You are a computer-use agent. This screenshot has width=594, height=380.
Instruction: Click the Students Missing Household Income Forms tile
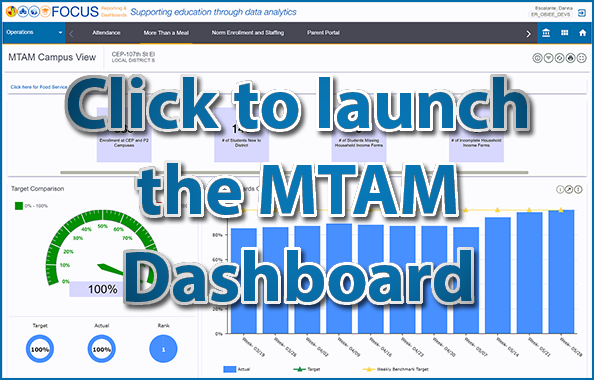(359, 135)
